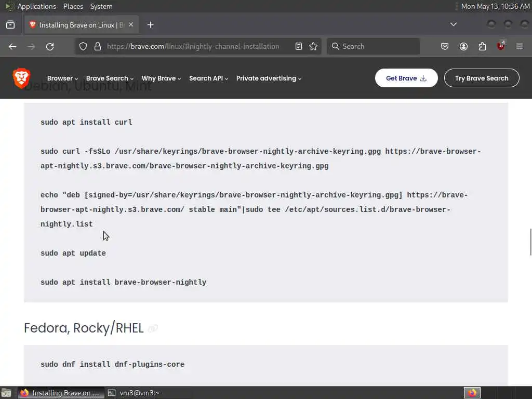This screenshot has width=532, height=399.
Task: Click the Installing Brave taskbar window button
Action: 61,393
